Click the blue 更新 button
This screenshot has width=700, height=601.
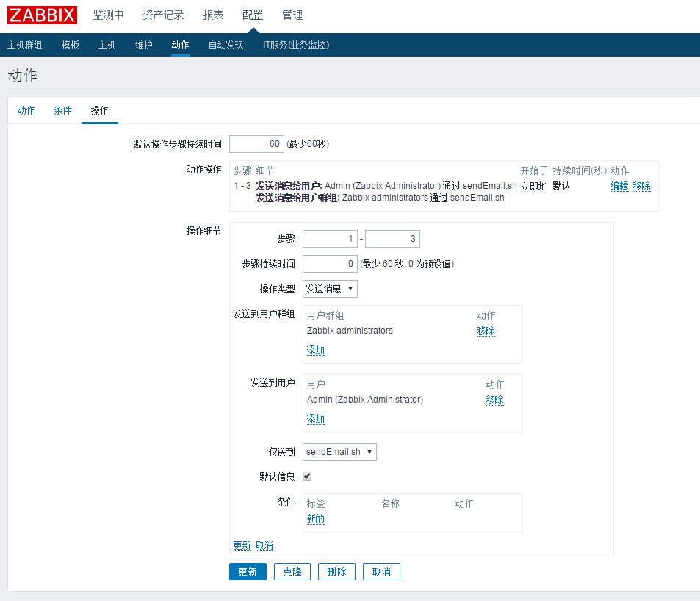[x=248, y=572]
